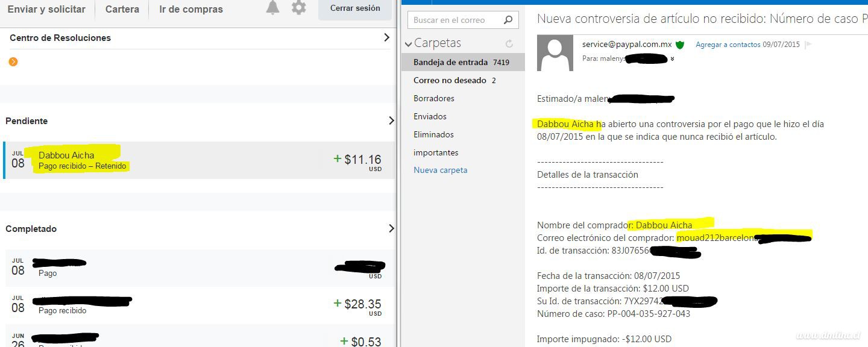
Task: Click Pago recibido – Retenido status text
Action: [83, 166]
